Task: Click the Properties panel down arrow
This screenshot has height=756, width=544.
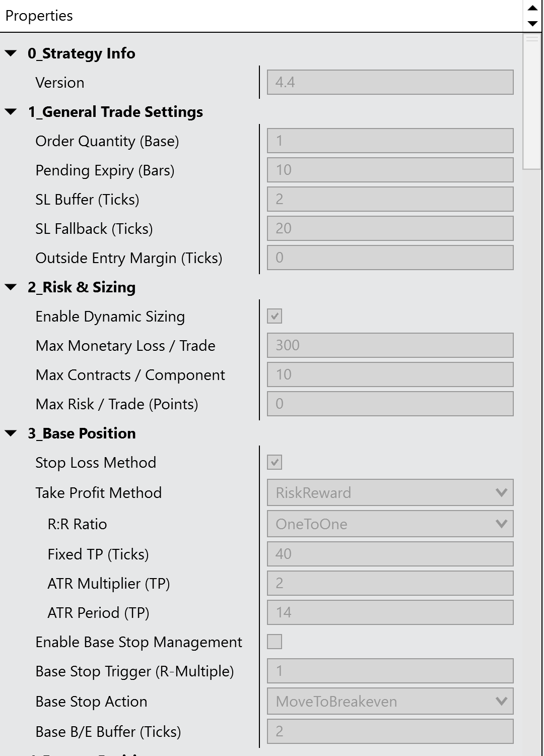Action: point(532,23)
